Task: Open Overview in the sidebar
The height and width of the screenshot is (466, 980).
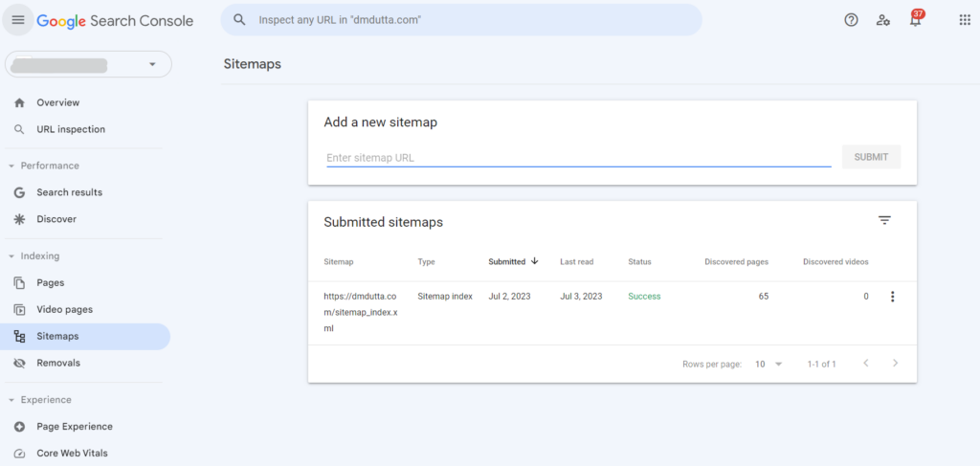Action: point(57,102)
